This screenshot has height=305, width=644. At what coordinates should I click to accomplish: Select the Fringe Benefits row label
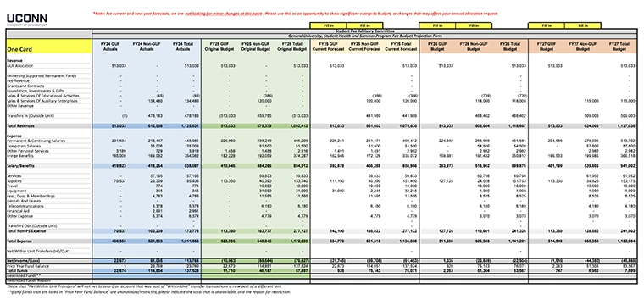pos(19,156)
